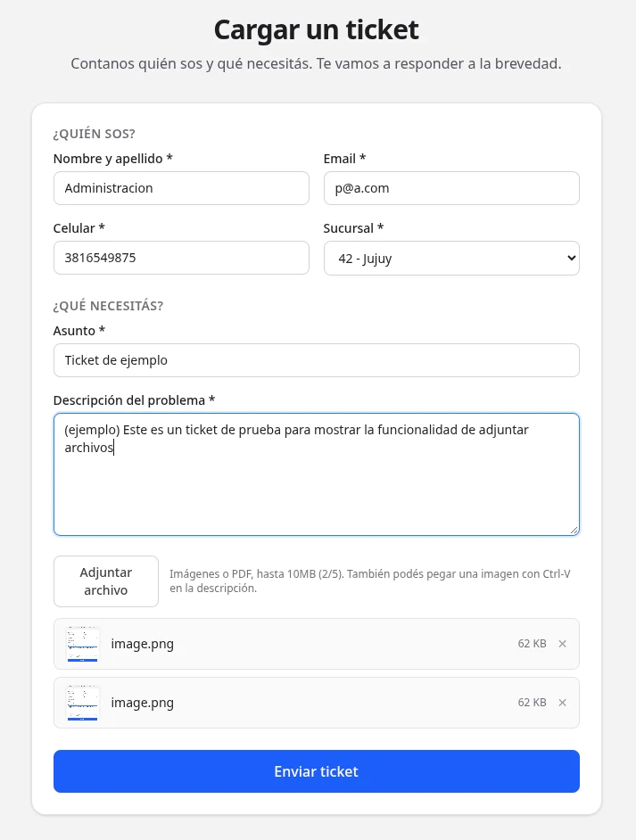Viewport: 636px width, 840px height.
Task: Click the second attachment's 62 KB size
Action: tap(532, 703)
